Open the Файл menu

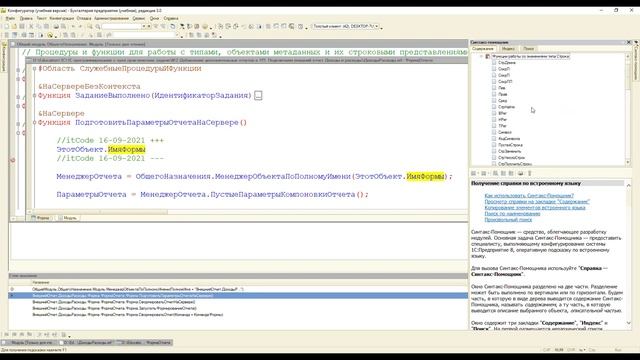tap(10, 18)
